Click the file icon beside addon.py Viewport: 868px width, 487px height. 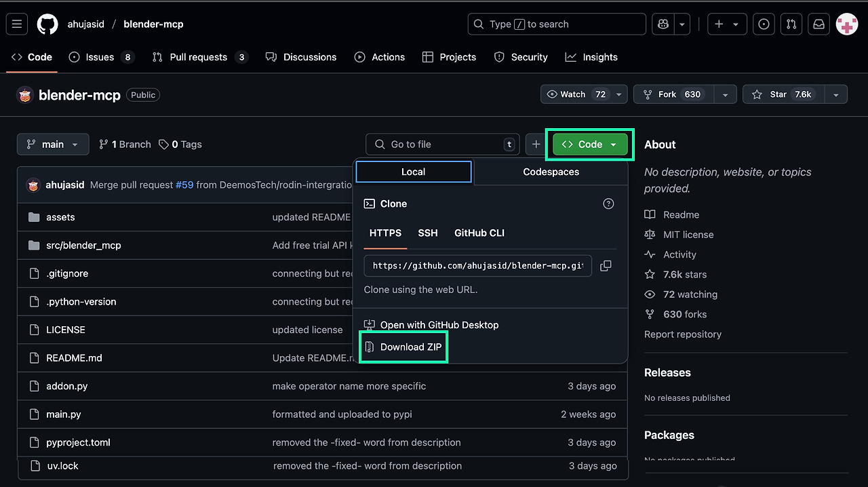pyautogui.click(x=34, y=386)
